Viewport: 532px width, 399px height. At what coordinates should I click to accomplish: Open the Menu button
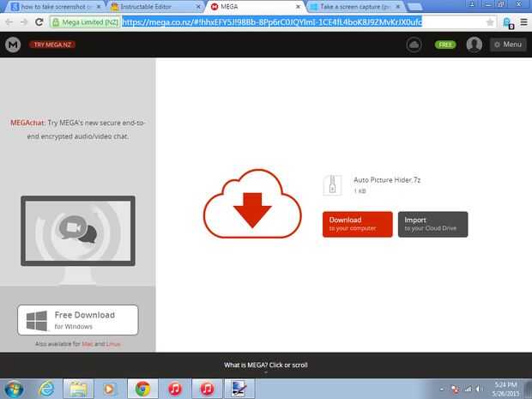[508, 45]
